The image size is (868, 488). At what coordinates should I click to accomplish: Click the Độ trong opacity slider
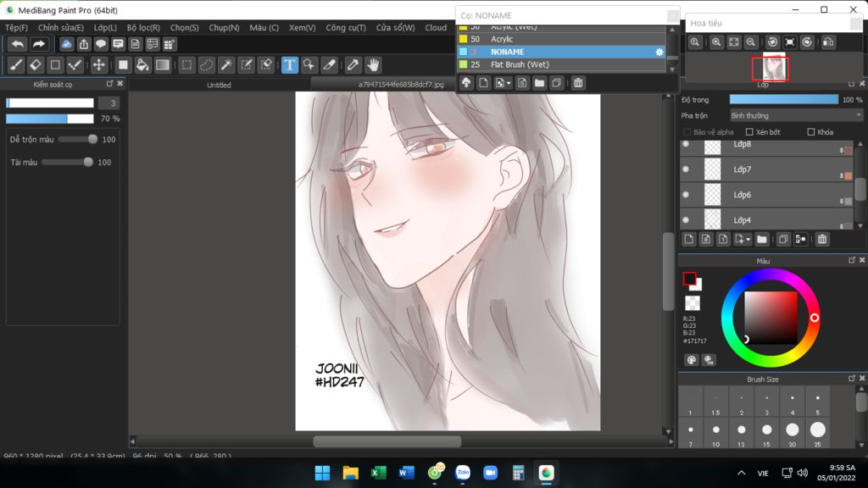point(783,99)
